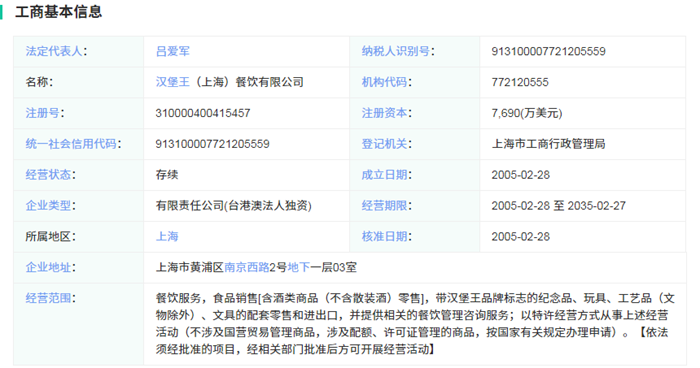Viewport: 700px width, 368px height.
Task: Select the 经营期限 label link
Action: (384, 205)
